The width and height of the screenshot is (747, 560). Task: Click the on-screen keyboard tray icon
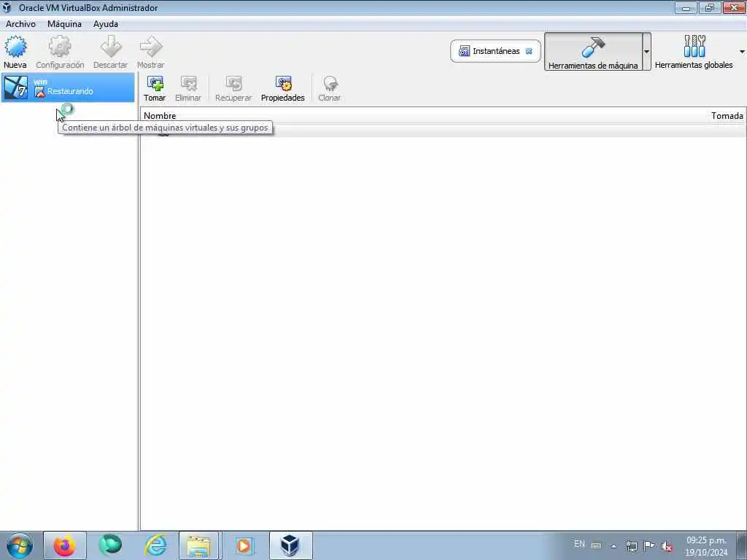[596, 545]
